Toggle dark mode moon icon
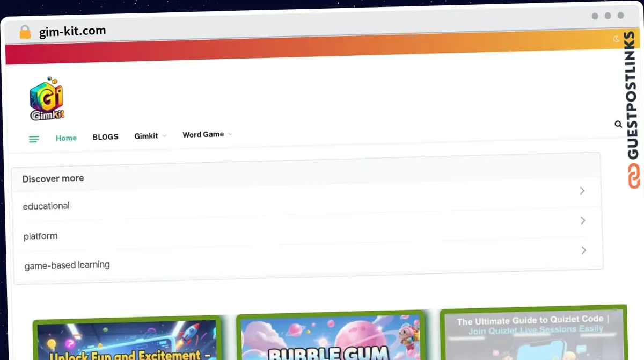Image resolution: width=644 pixels, height=360 pixels. 616,38
